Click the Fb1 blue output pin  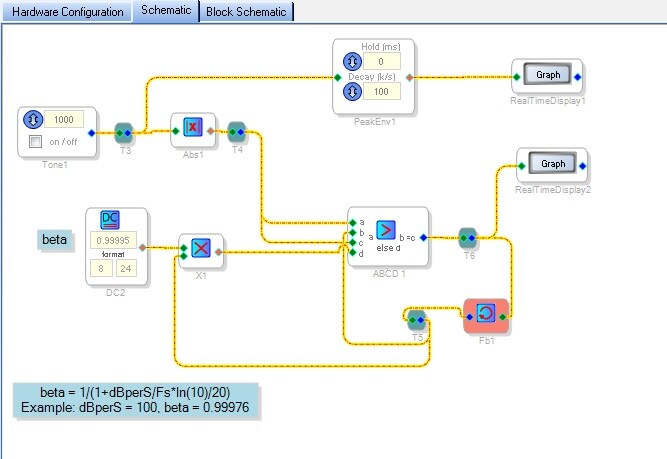[469, 317]
